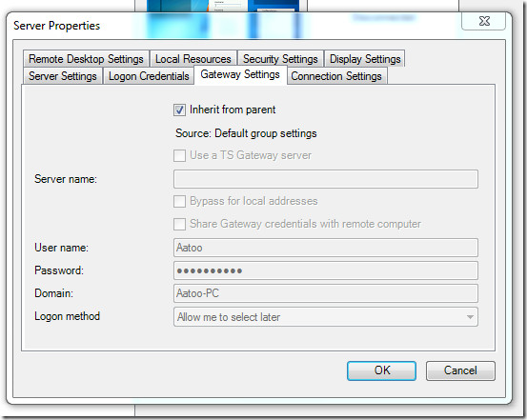Image resolution: width=527 pixels, height=420 pixels.
Task: Close the Server Properties dialog
Action: (x=484, y=21)
